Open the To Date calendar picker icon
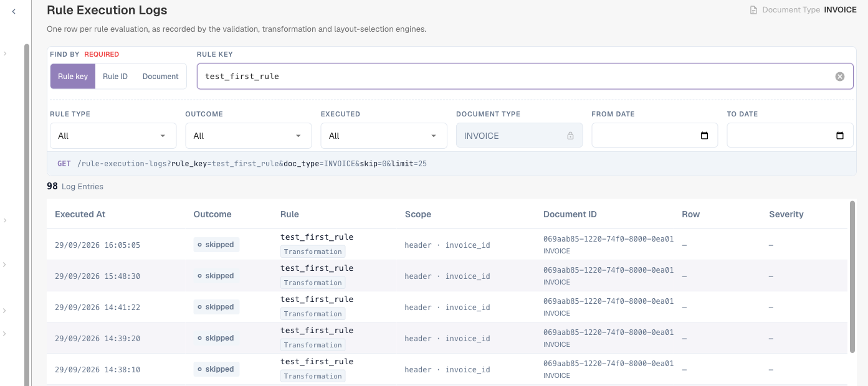The width and height of the screenshot is (868, 386). 840,136
